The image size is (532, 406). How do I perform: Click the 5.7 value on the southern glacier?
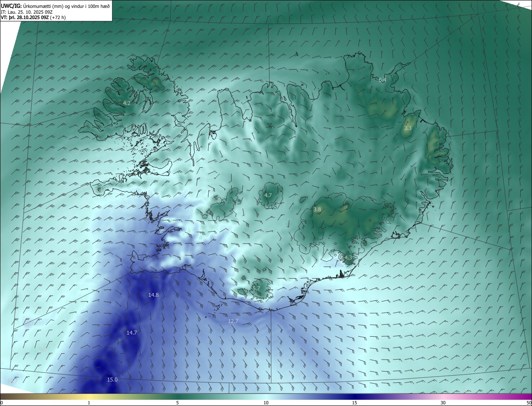coord(256,288)
